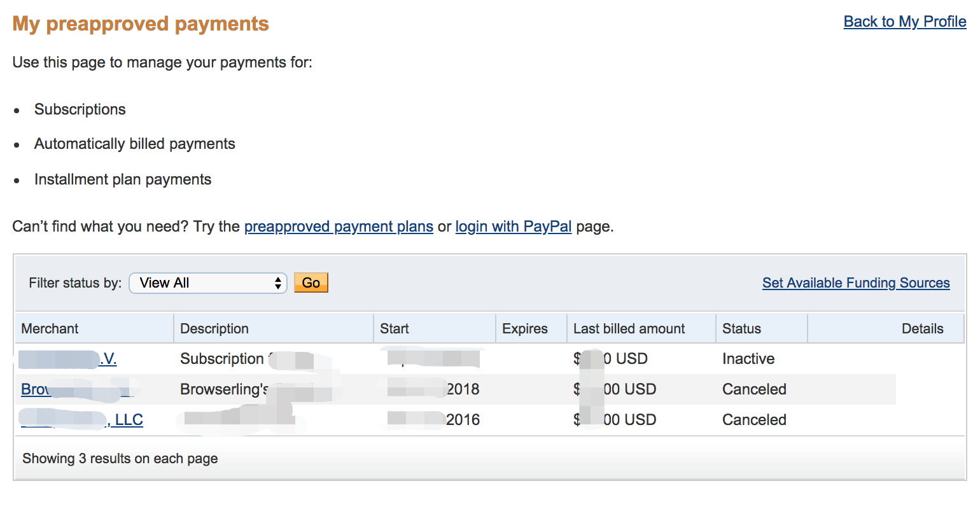Click the dropdown arrows on status filter
The height and width of the screenshot is (509, 980).
(x=278, y=283)
